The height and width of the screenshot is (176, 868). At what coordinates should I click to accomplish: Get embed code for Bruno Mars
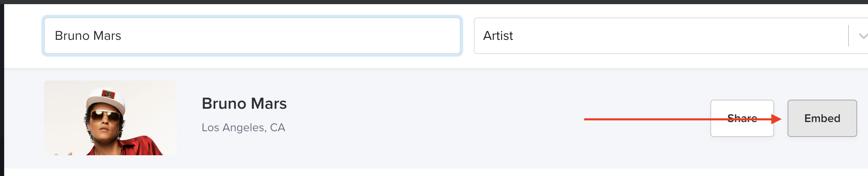click(822, 118)
